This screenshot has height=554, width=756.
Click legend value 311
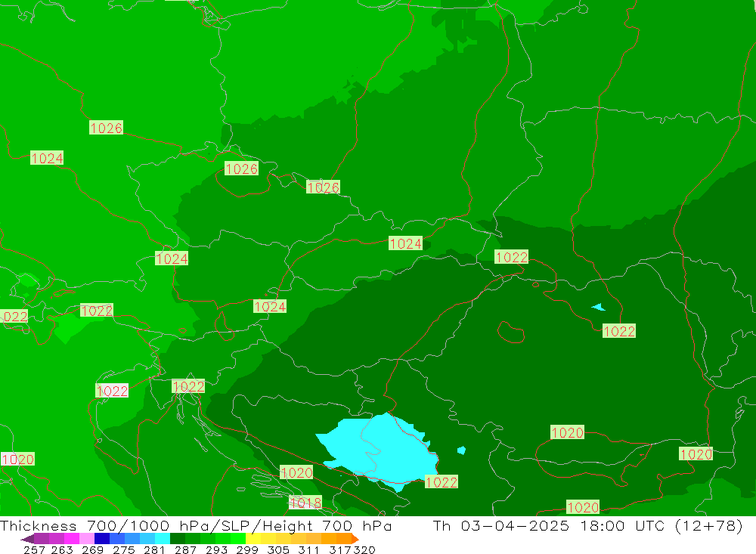click(308, 549)
